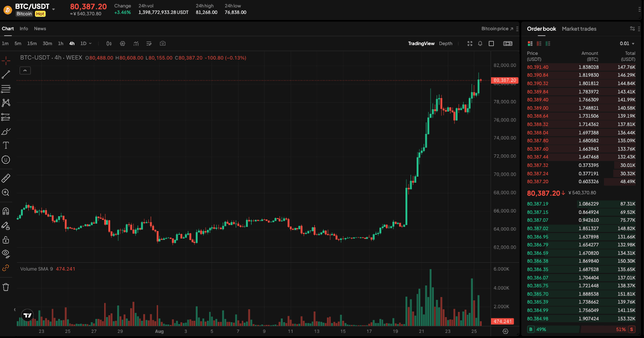Click the red sell ratio 51% bar
Image resolution: width=644 pixels, height=338 pixels.
609,329
